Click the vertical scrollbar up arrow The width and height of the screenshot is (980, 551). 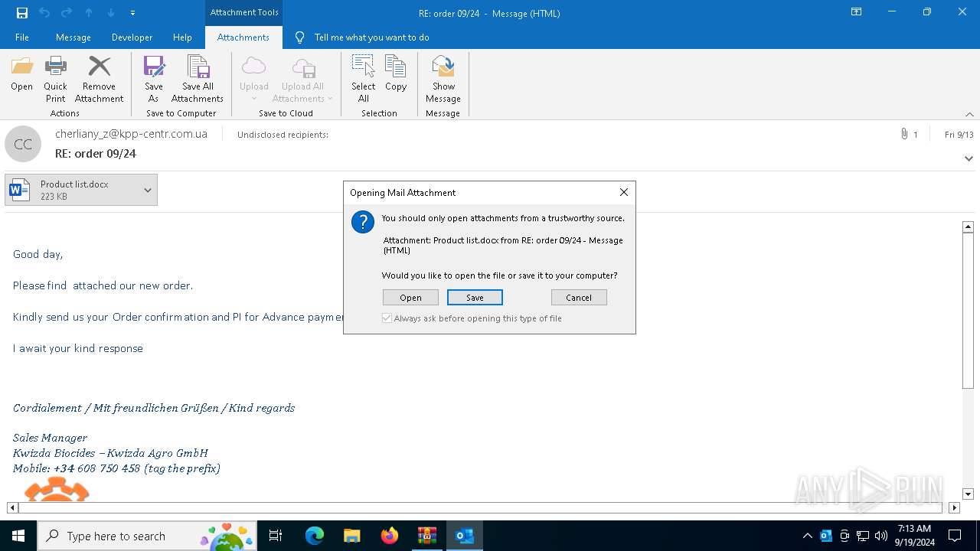968,227
